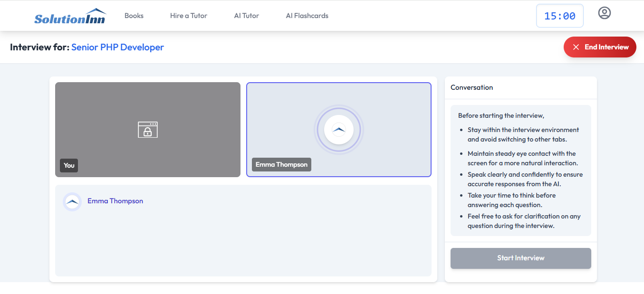Click the locked window icon in You tile
Viewport: 644px width, 294px height.
148,130
